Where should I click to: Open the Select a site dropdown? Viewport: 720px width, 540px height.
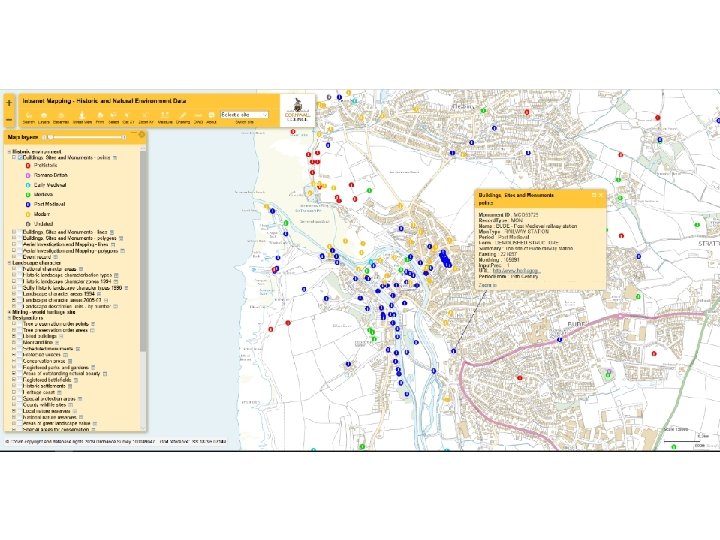click(x=244, y=114)
